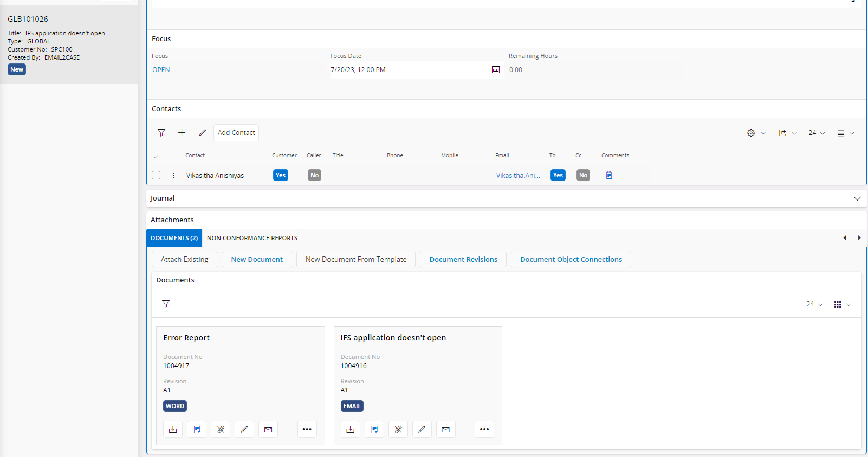Open the Contacts settings gear dropdown

point(756,133)
